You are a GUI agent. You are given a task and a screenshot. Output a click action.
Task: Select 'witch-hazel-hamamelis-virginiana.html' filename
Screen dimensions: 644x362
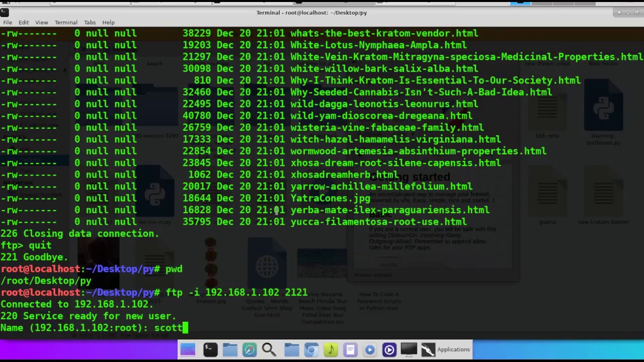395,139
